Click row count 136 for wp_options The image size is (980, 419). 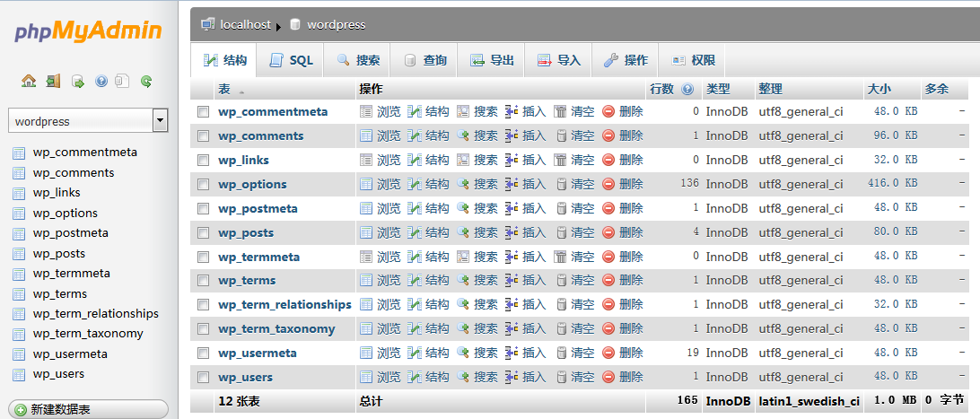pyautogui.click(x=690, y=184)
